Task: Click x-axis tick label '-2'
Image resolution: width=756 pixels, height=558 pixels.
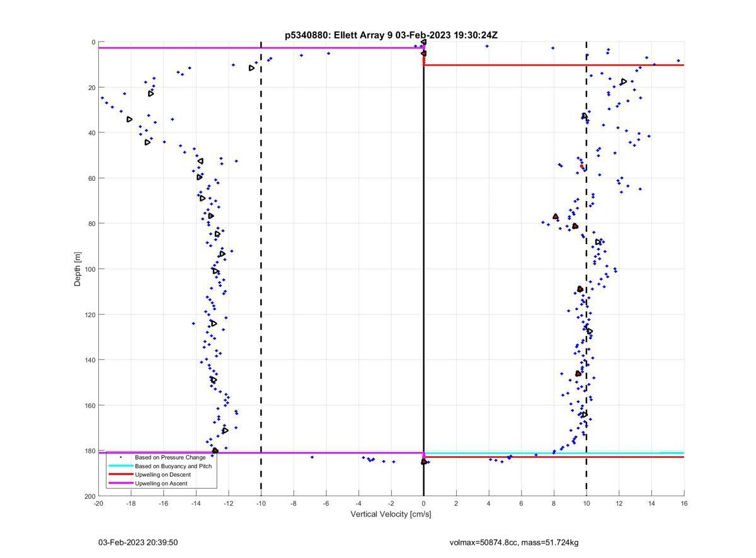Action: click(x=391, y=503)
